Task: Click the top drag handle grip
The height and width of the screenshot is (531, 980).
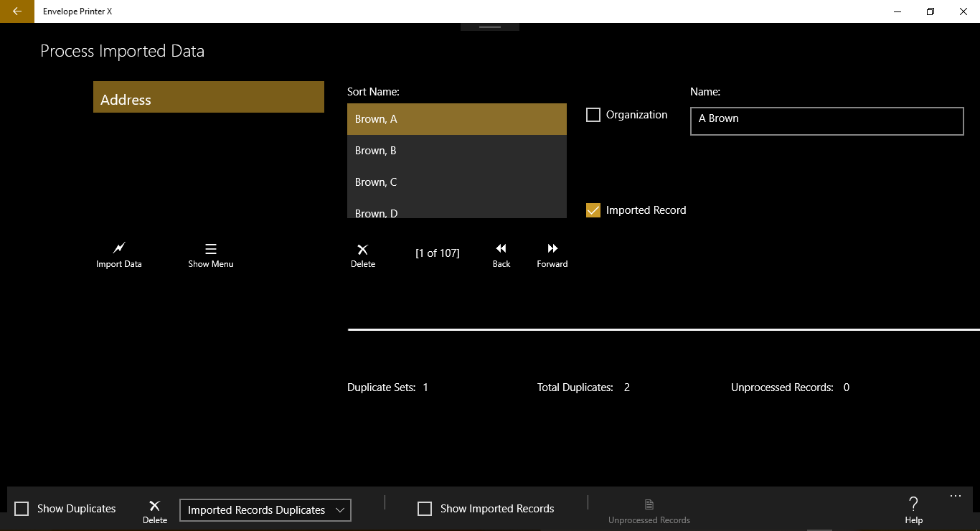Action: pos(490,27)
